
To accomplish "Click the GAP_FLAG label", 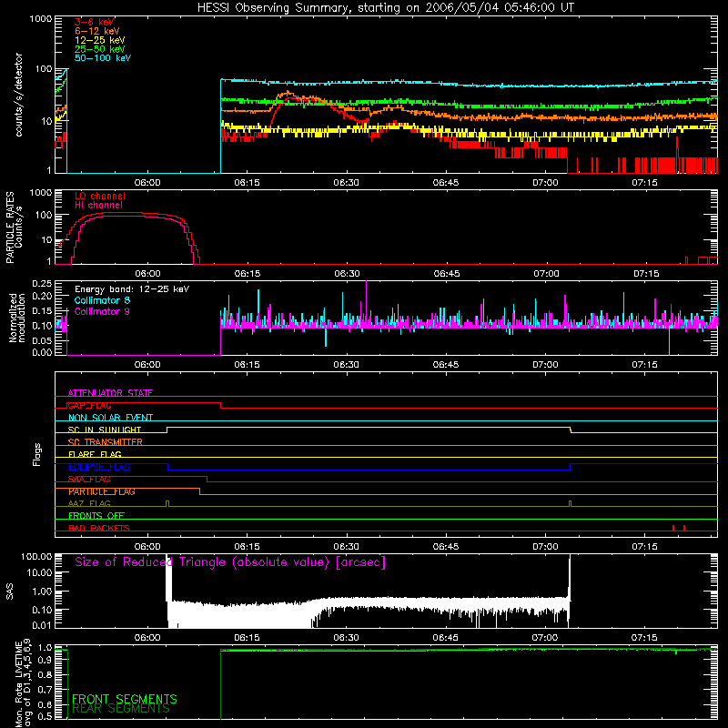I will point(89,405).
